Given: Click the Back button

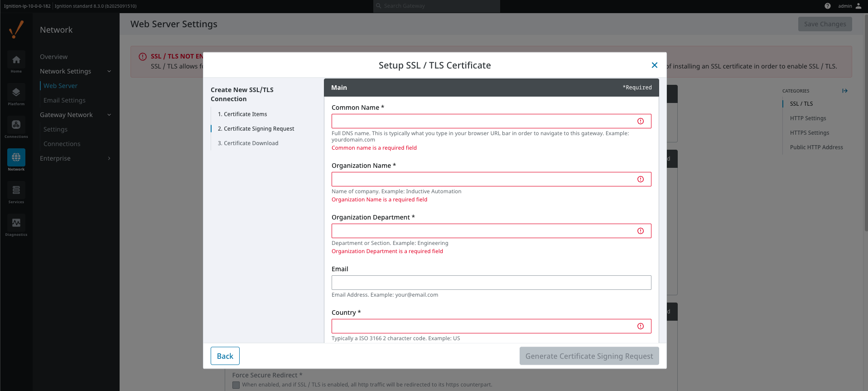Looking at the screenshot, I should pos(225,356).
